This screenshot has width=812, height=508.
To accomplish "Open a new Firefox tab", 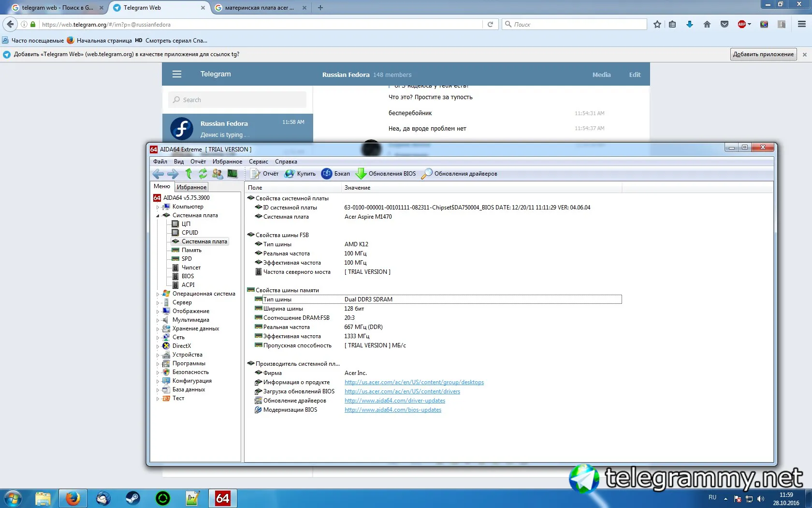I will 320,8.
